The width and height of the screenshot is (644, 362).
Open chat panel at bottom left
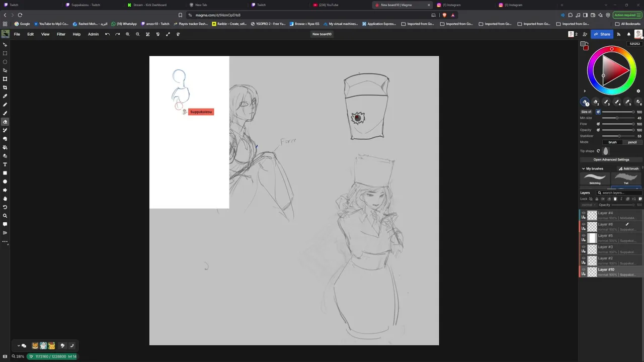24,346
